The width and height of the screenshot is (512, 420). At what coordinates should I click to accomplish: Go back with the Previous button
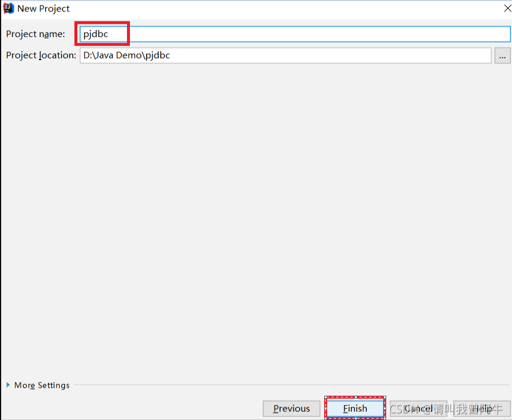pyautogui.click(x=291, y=409)
